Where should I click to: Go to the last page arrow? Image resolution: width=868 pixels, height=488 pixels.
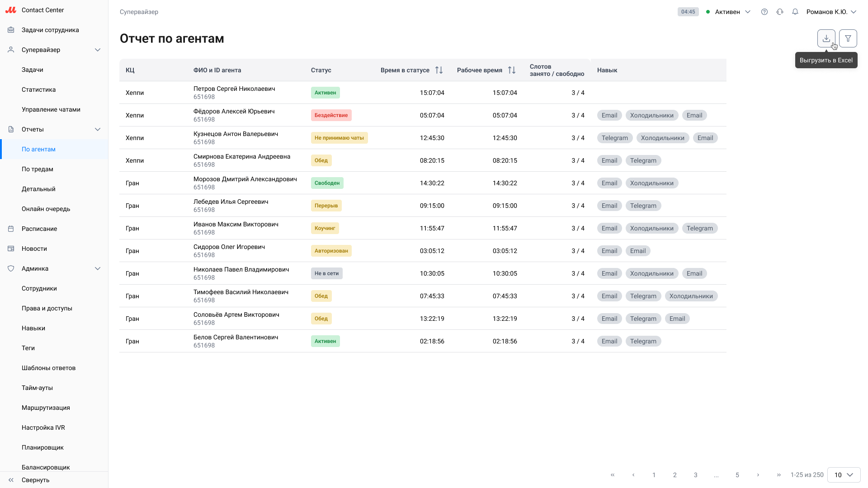point(779,475)
